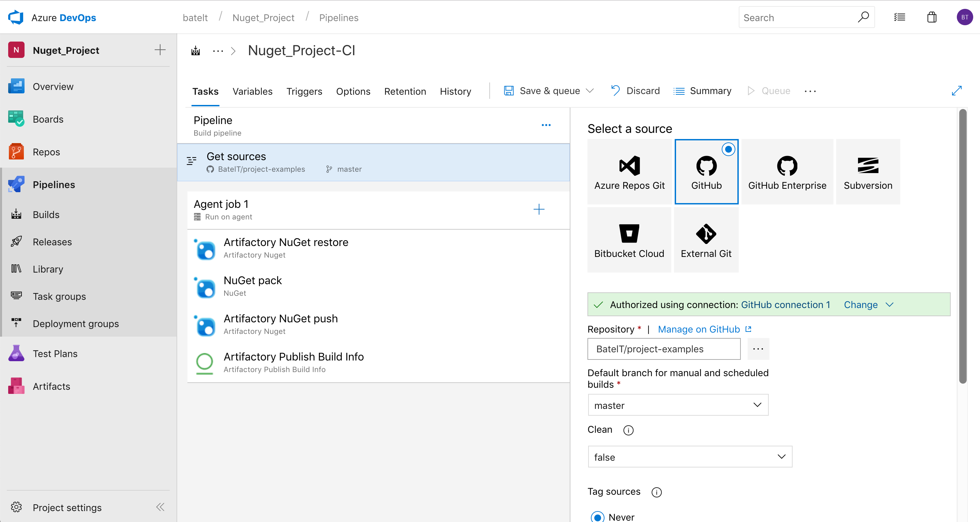The width and height of the screenshot is (980, 522).
Task: Click the plus icon on Agent job 1
Action: 539,209
